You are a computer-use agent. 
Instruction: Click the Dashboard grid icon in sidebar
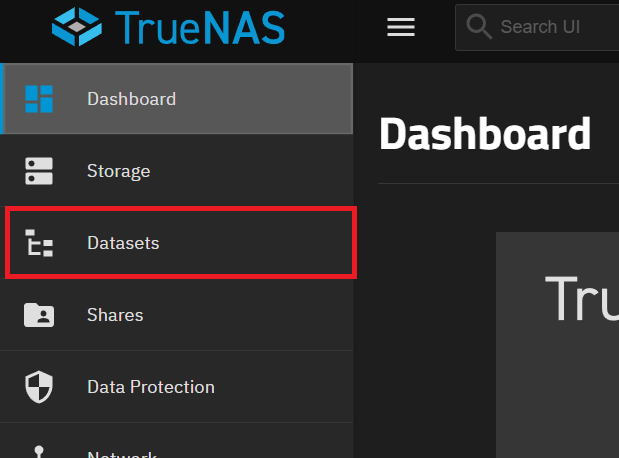pos(39,99)
